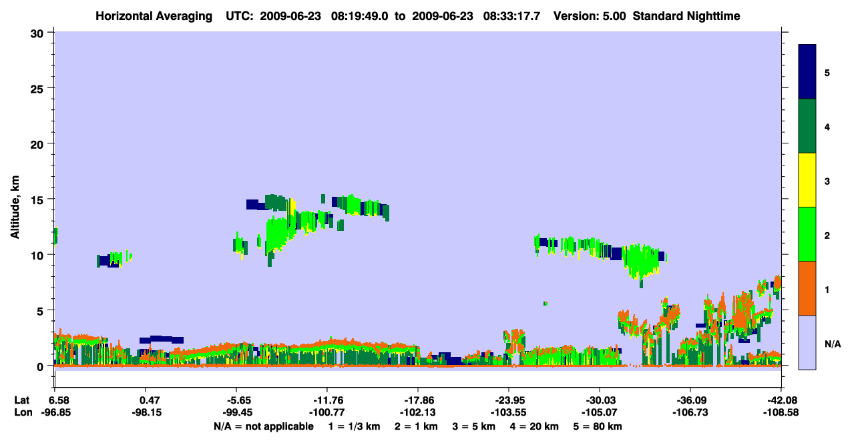Click the color bar label 5
Image resolution: width=868 pixels, height=445 pixels.
pyautogui.click(x=827, y=72)
